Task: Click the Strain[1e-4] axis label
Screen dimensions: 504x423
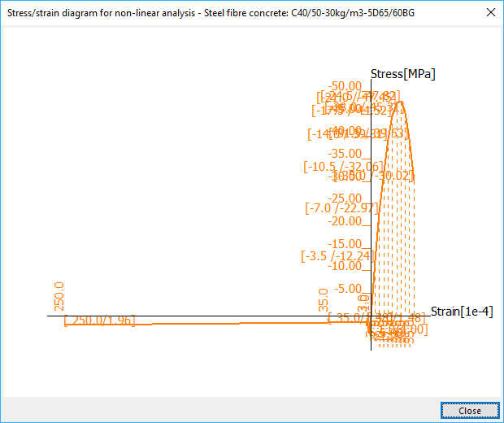Action: 461,312
